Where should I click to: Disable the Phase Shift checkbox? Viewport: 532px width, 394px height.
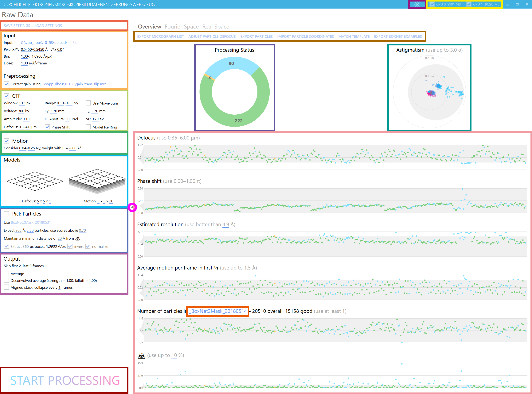[47, 127]
